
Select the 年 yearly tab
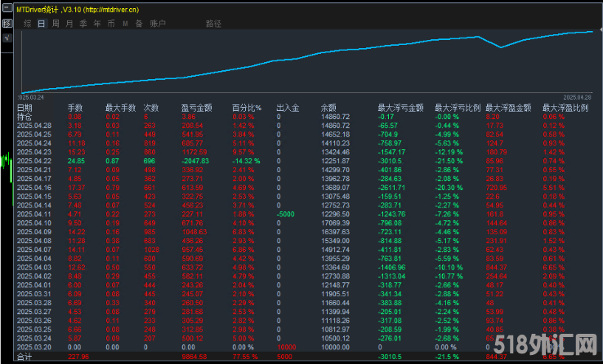tap(97, 24)
